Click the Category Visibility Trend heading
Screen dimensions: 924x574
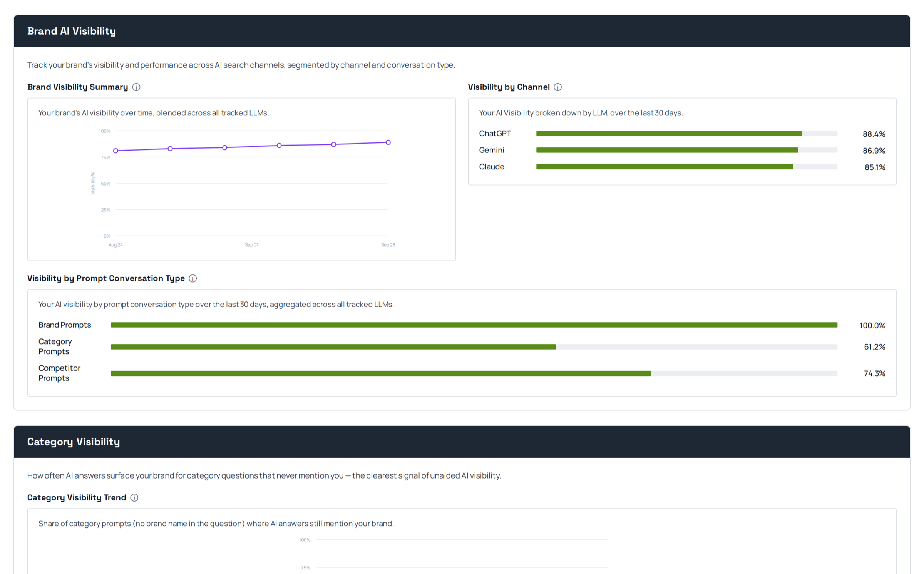[x=77, y=497]
